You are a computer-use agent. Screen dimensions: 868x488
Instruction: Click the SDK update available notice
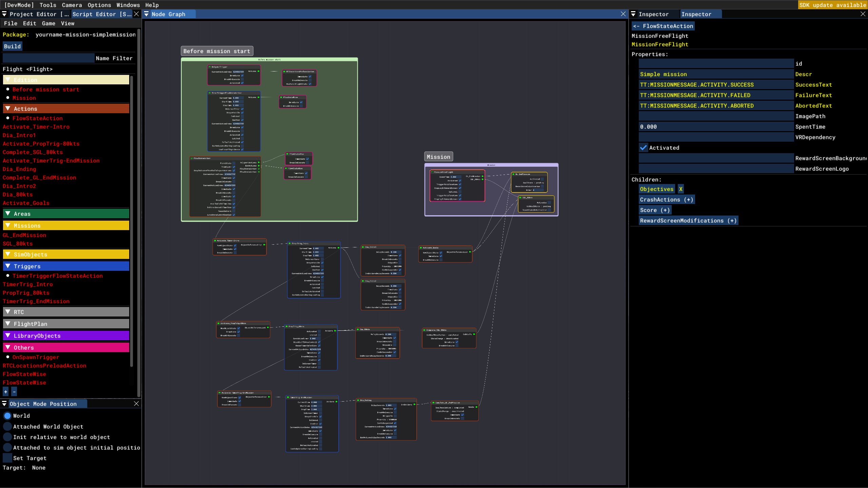833,5
